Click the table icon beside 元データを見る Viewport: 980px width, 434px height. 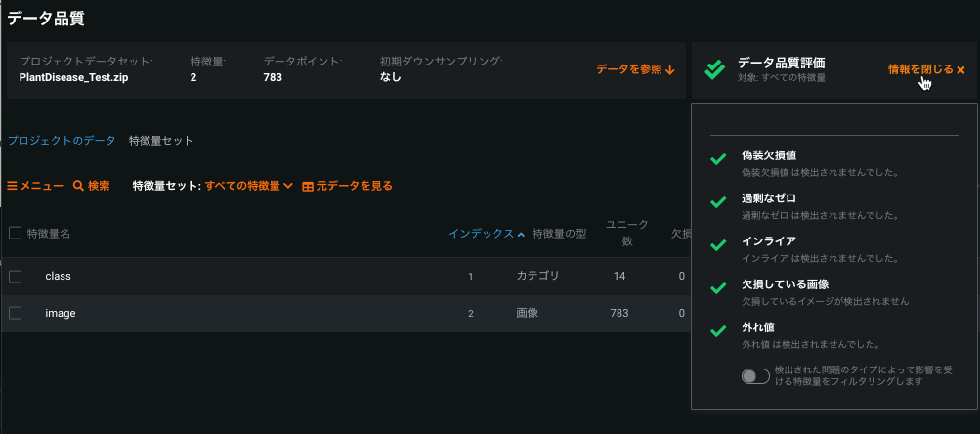(308, 186)
